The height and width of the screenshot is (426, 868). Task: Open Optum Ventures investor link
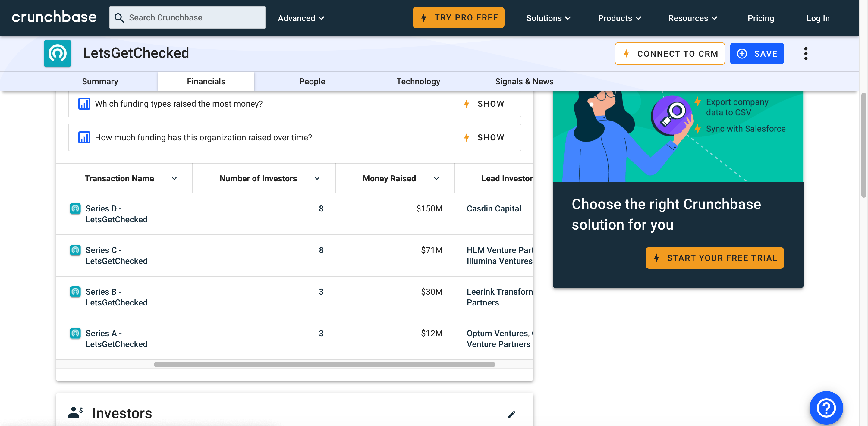(x=498, y=333)
